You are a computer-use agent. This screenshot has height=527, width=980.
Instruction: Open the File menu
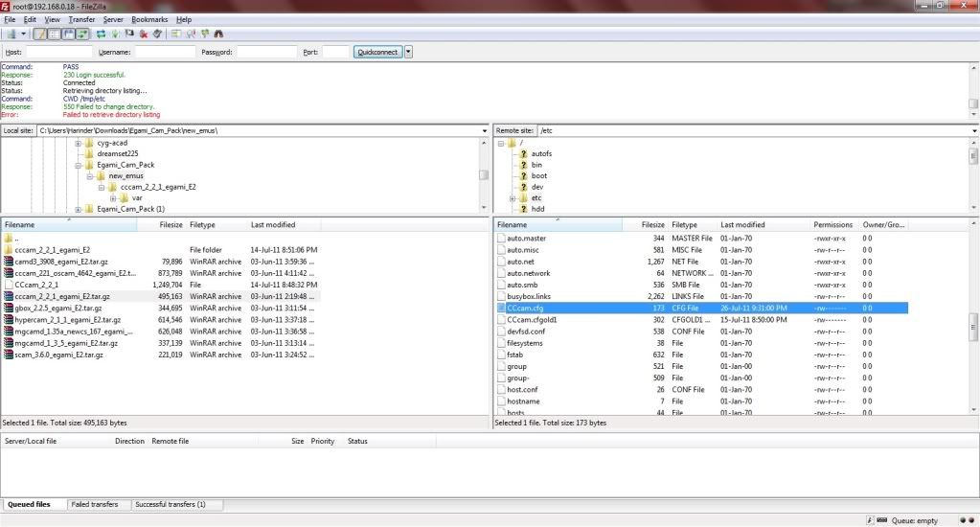(10, 19)
